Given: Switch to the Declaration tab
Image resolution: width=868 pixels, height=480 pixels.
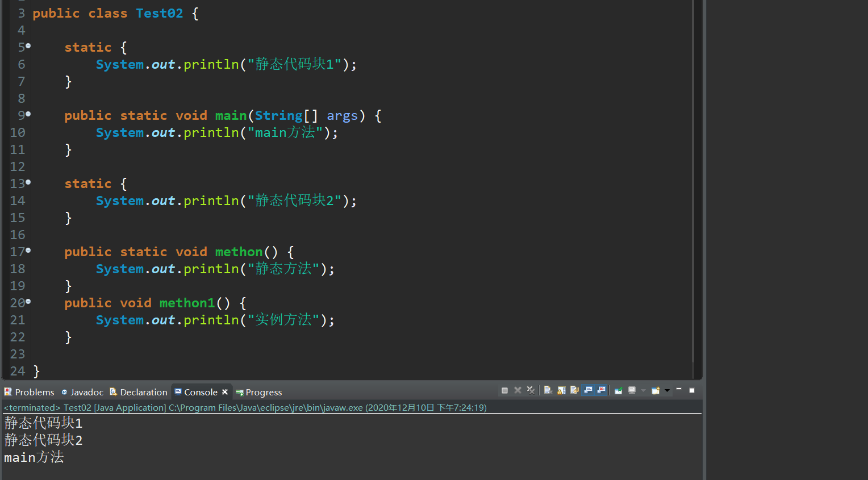Looking at the screenshot, I should point(139,392).
